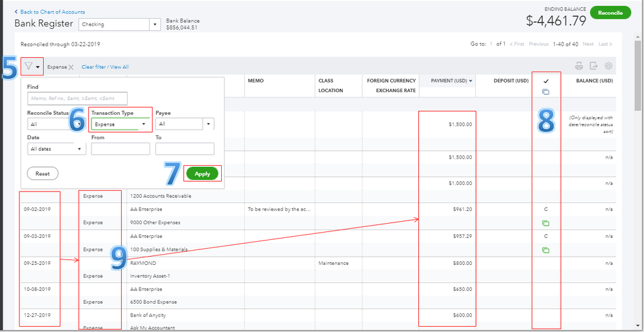The image size is (644, 332).
Task: Go to Previous page link
Action: tap(538, 44)
